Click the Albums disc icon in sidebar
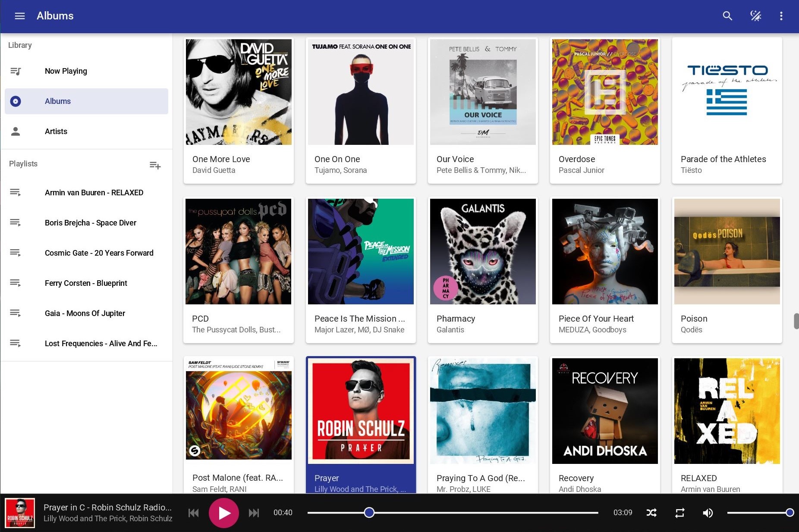This screenshot has width=799, height=532. pyautogui.click(x=16, y=101)
